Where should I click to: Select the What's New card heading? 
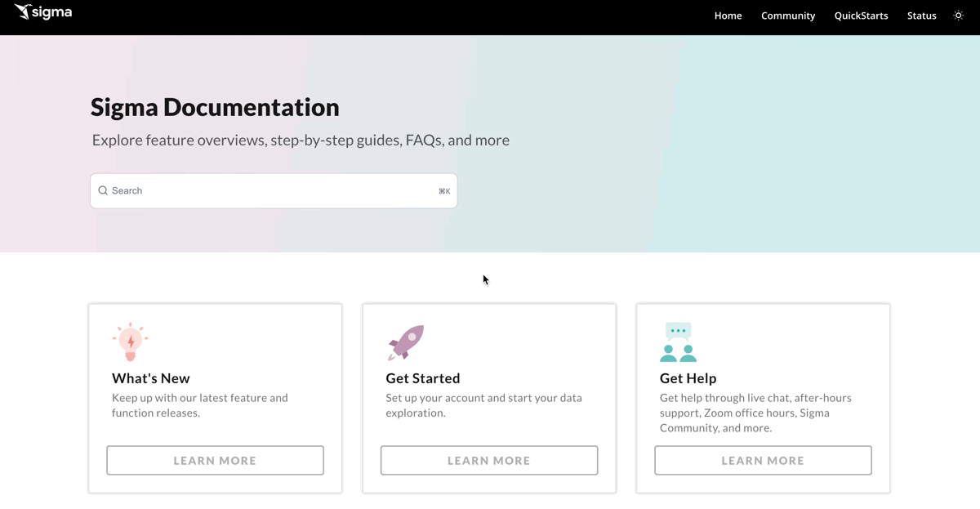pos(151,378)
